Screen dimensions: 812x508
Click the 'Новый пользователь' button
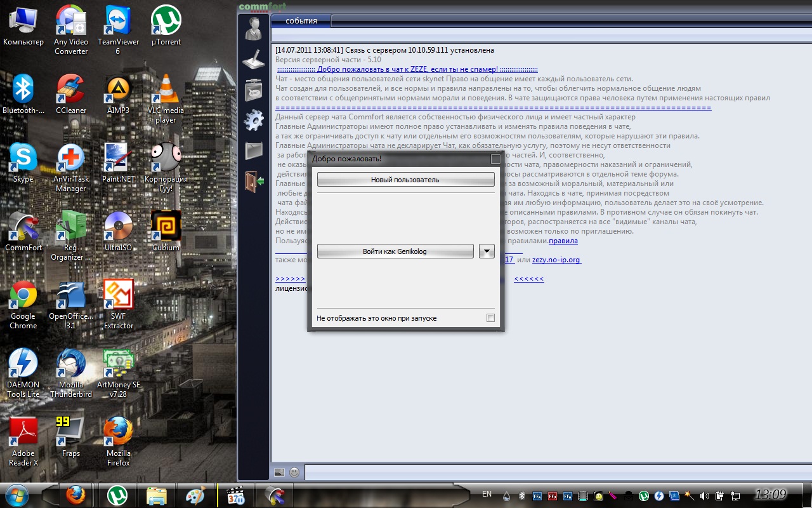click(x=405, y=180)
